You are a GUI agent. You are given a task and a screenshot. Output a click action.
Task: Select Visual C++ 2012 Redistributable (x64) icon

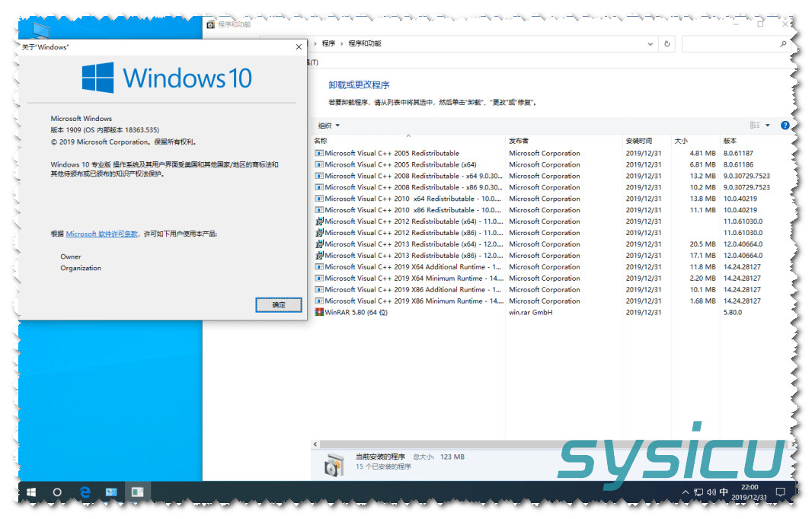[x=319, y=221]
